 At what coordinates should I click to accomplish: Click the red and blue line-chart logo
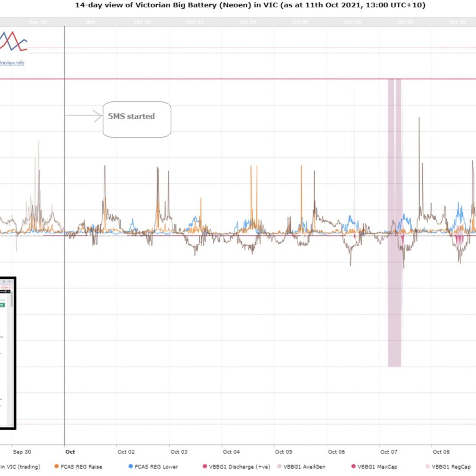point(14,41)
